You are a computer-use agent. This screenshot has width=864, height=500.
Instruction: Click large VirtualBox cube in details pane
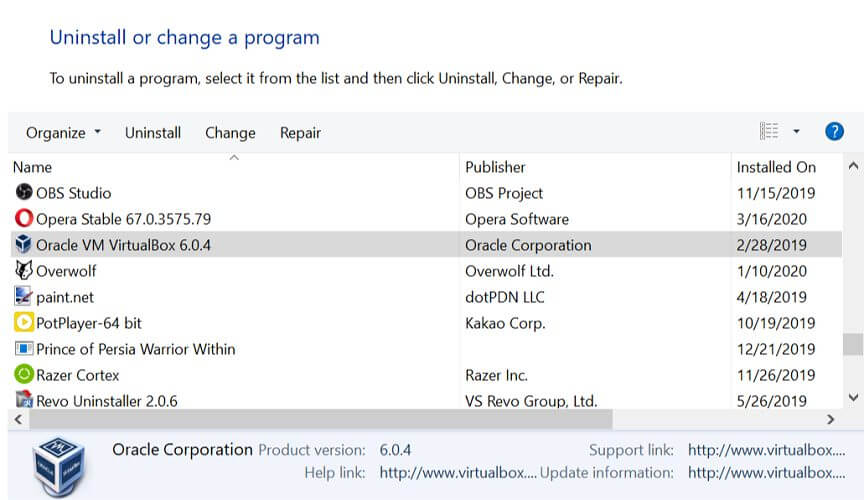point(60,466)
